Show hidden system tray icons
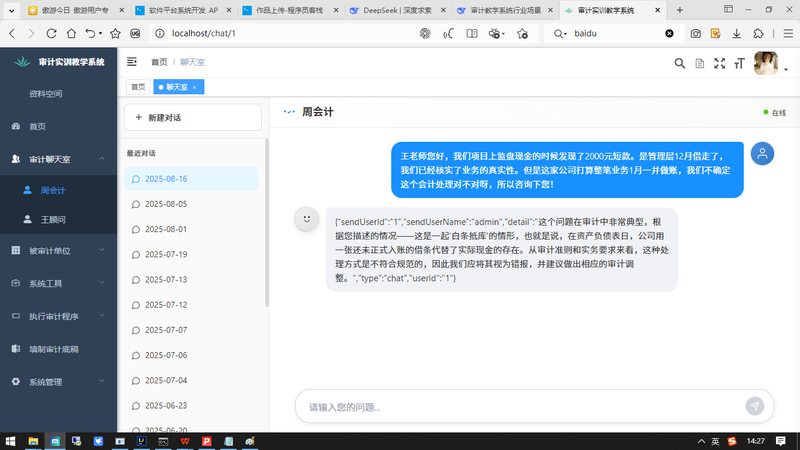This screenshot has height=450, width=800. click(x=702, y=441)
